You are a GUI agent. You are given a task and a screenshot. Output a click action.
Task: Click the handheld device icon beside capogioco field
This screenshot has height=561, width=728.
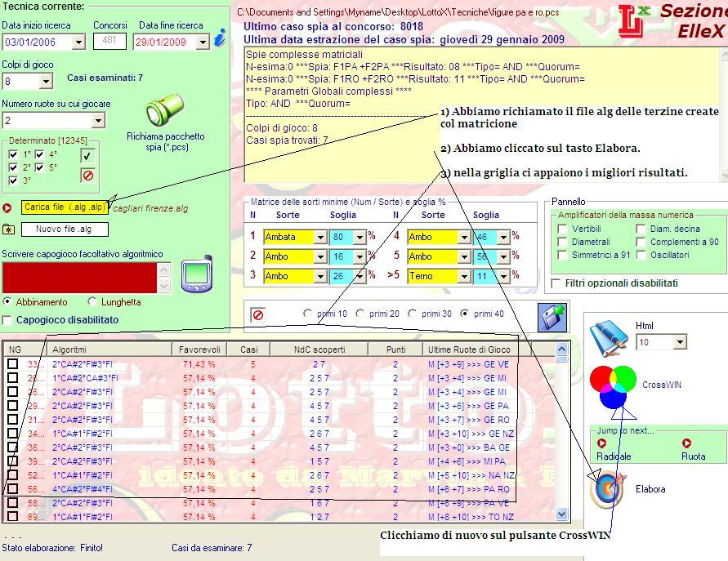(x=197, y=274)
